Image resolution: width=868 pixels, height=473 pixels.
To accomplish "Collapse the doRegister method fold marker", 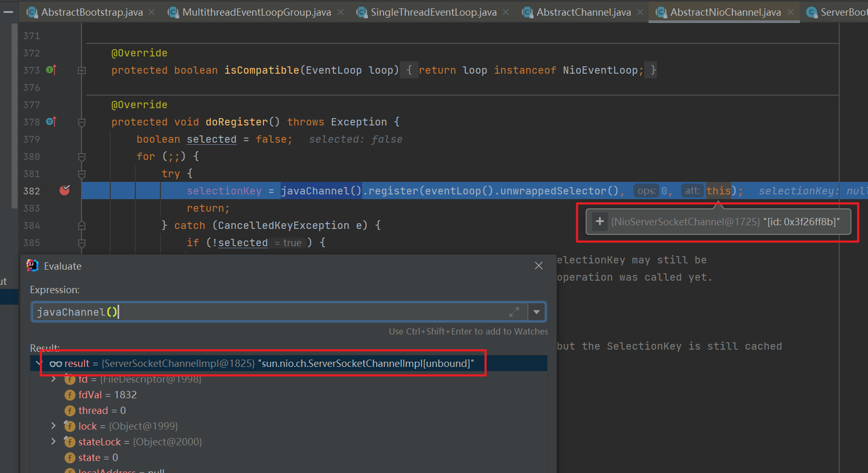I will pyautogui.click(x=82, y=122).
